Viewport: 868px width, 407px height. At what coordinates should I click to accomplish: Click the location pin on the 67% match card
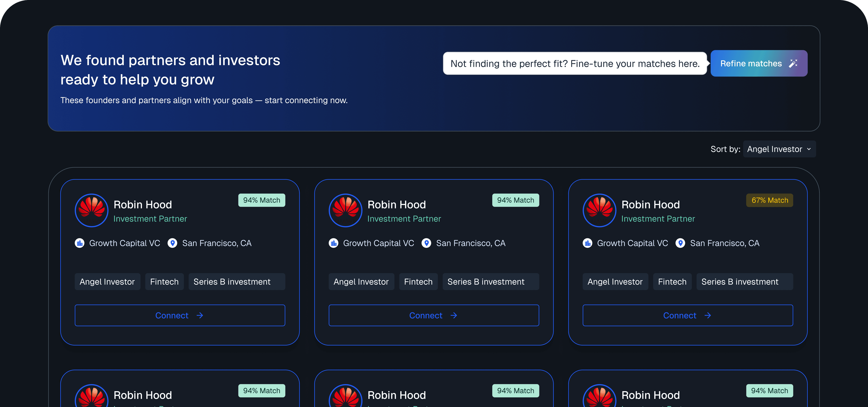(680, 243)
